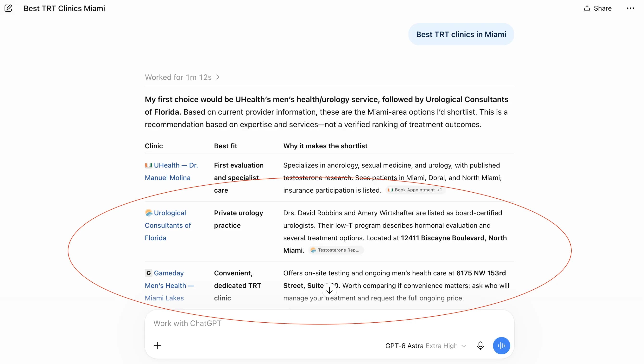
Task: Click the 'Best TRT clinics in Miami' message bubble
Action: tap(461, 34)
